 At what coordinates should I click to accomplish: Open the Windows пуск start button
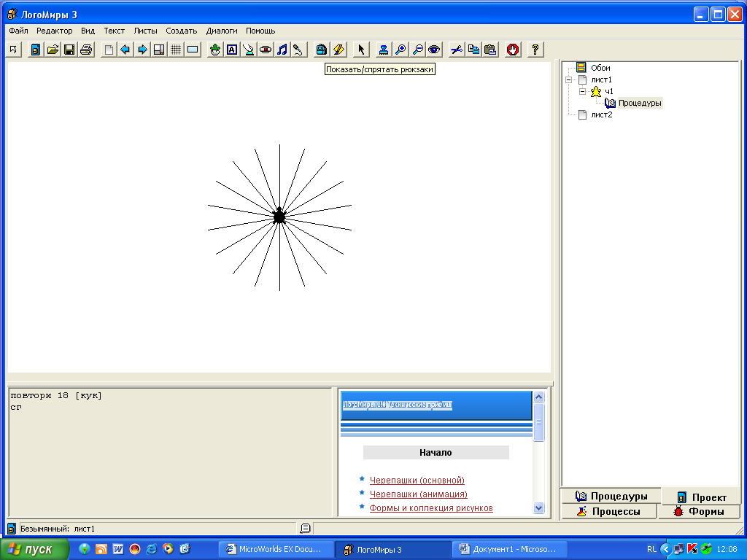[34, 549]
